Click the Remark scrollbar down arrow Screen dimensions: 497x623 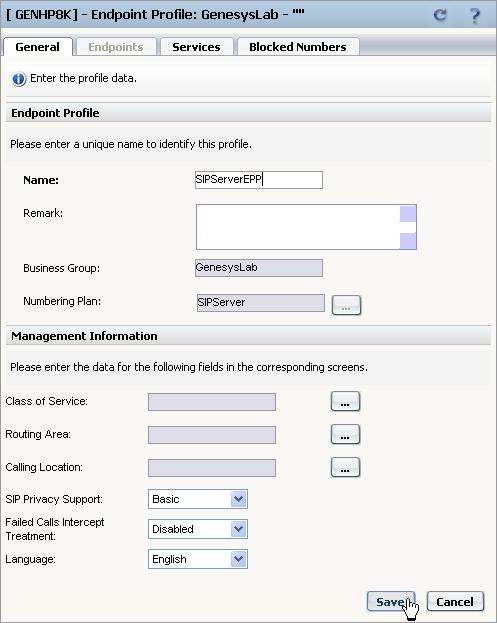tap(408, 241)
